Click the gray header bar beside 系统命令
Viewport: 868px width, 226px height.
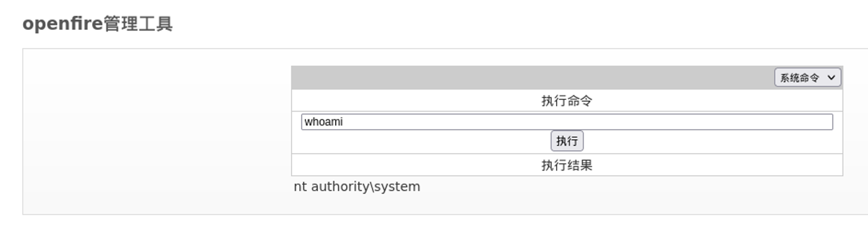(x=521, y=78)
